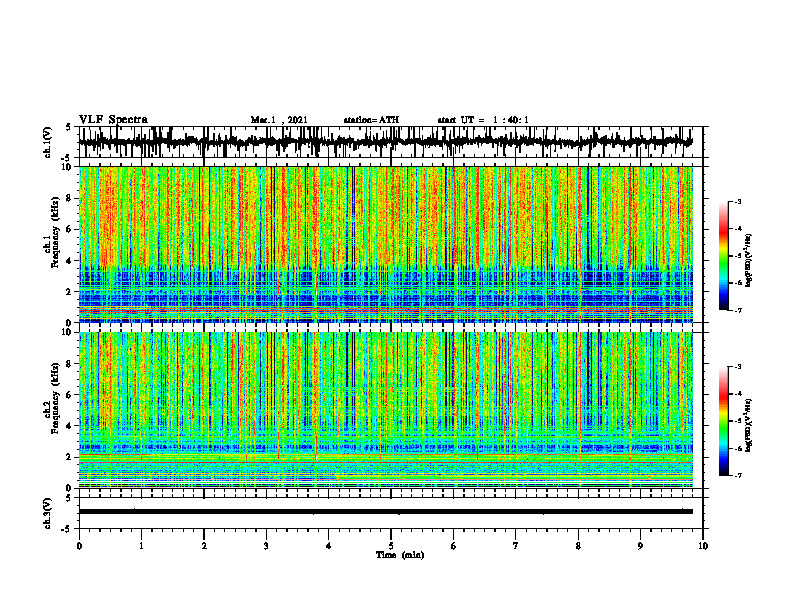
Task: Click the ch.2 color bar log(PSD) label
Action: pyautogui.click(x=749, y=425)
